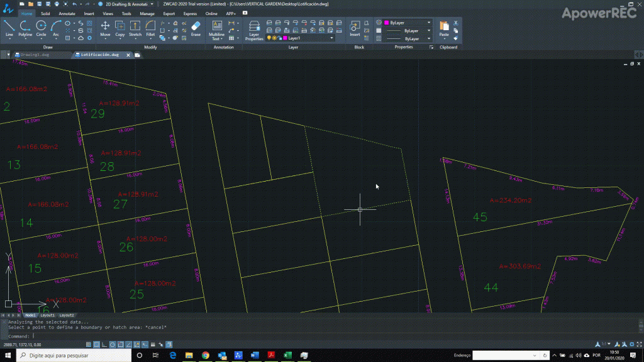Open the Layer1 layer dropdown

331,38
